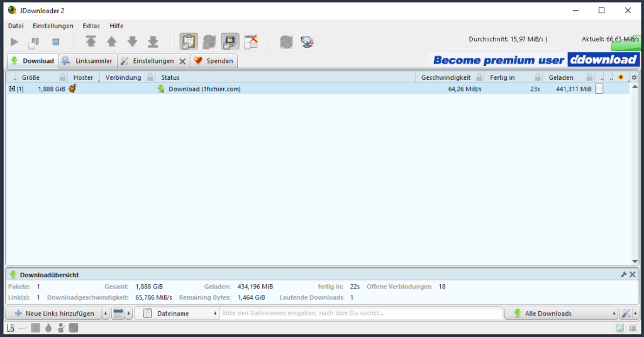
Task: Open dropdown arrow next to Neue Links hinzufügen
Action: (x=106, y=313)
